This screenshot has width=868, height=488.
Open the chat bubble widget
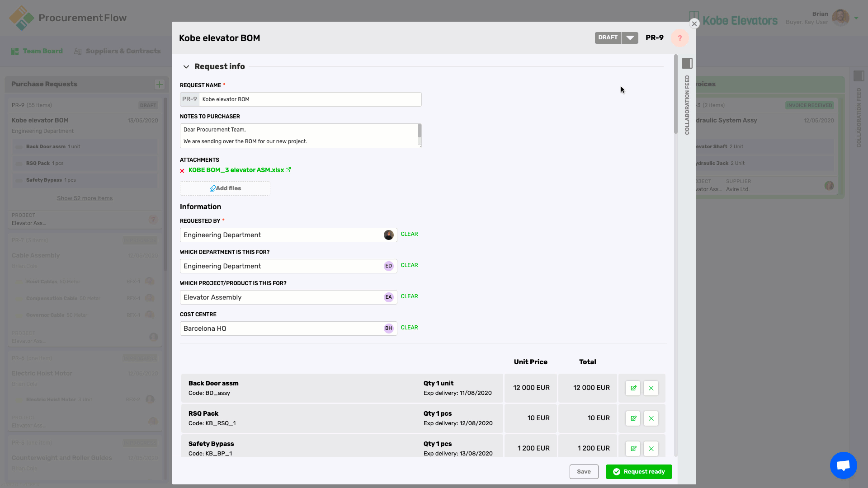click(843, 465)
